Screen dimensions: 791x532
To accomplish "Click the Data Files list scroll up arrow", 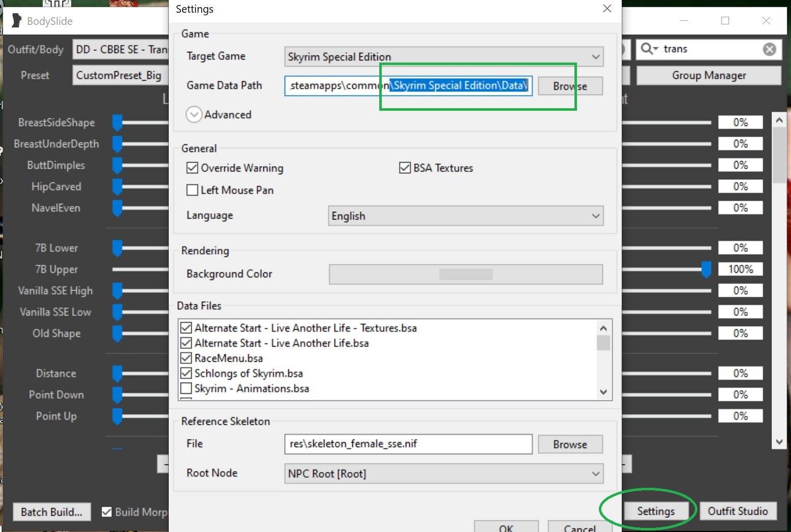I will click(603, 328).
